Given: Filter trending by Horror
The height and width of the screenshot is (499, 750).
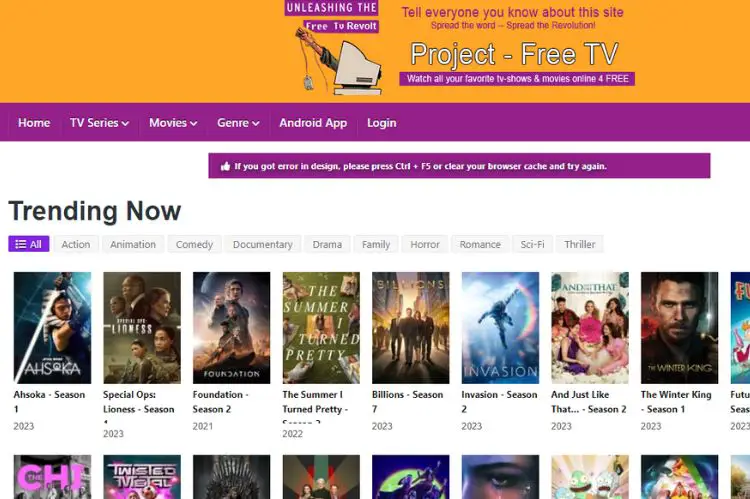Looking at the screenshot, I should 425,244.
